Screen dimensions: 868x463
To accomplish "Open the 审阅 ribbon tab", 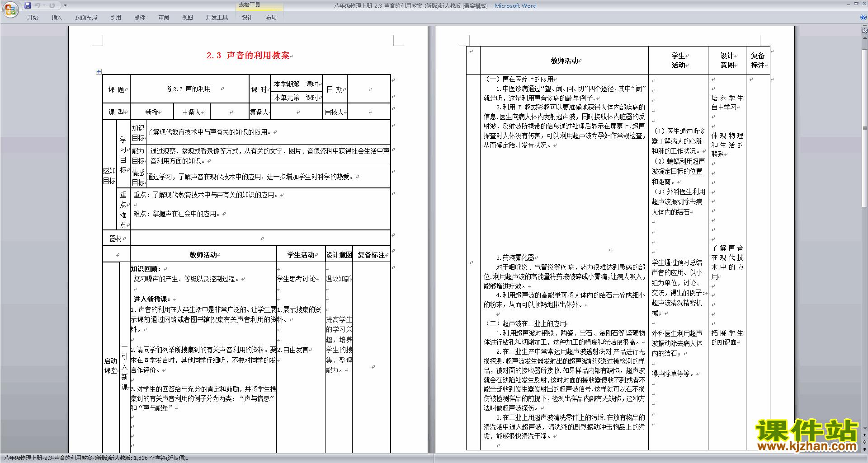I will [164, 18].
